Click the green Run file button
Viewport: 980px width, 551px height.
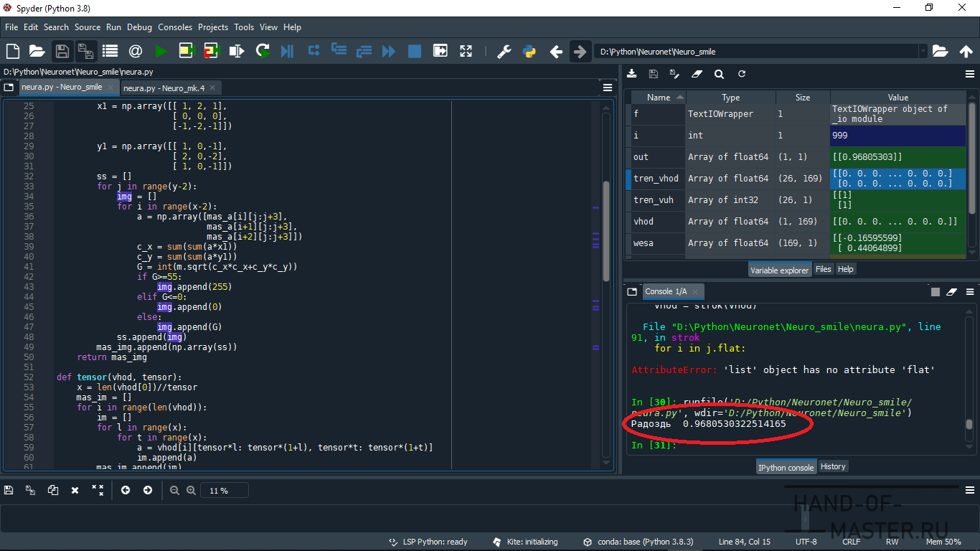coord(161,51)
